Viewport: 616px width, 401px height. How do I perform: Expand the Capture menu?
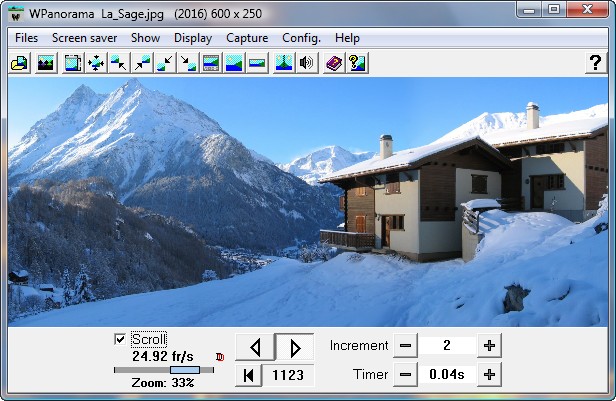click(247, 38)
